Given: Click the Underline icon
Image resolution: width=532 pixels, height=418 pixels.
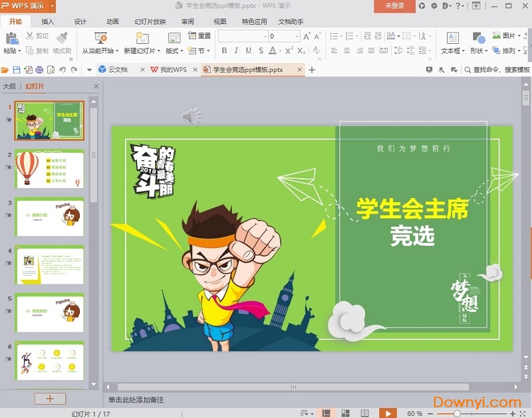Looking at the screenshot, I should click(x=248, y=51).
